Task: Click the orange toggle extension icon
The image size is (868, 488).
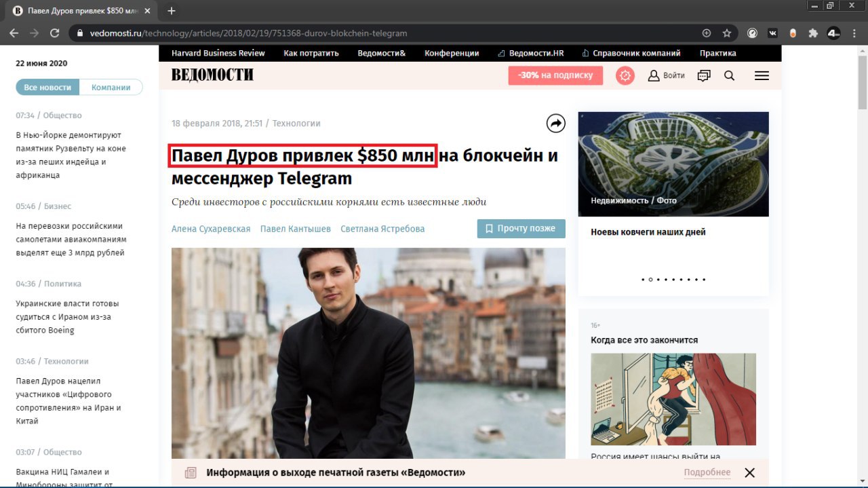Action: tap(793, 33)
